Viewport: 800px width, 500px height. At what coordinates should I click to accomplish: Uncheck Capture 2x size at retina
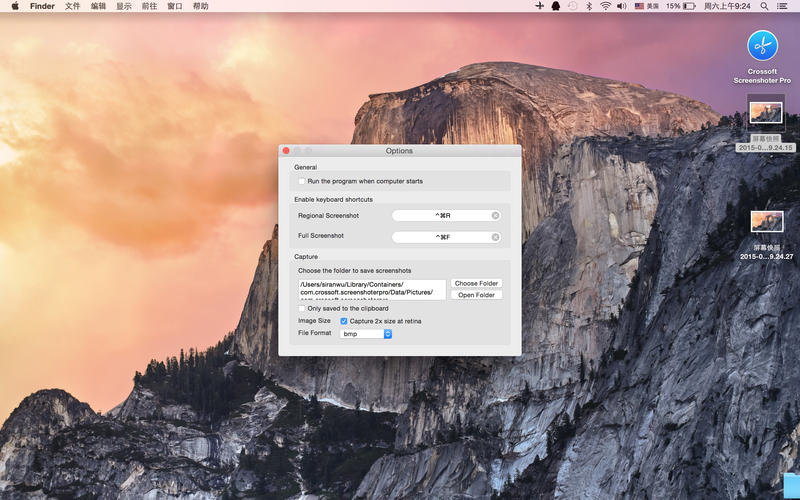(x=344, y=321)
